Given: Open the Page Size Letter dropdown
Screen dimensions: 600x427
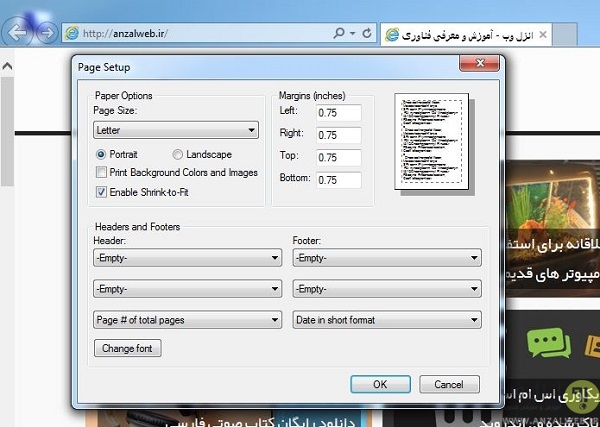Looking at the screenshot, I should [176, 130].
